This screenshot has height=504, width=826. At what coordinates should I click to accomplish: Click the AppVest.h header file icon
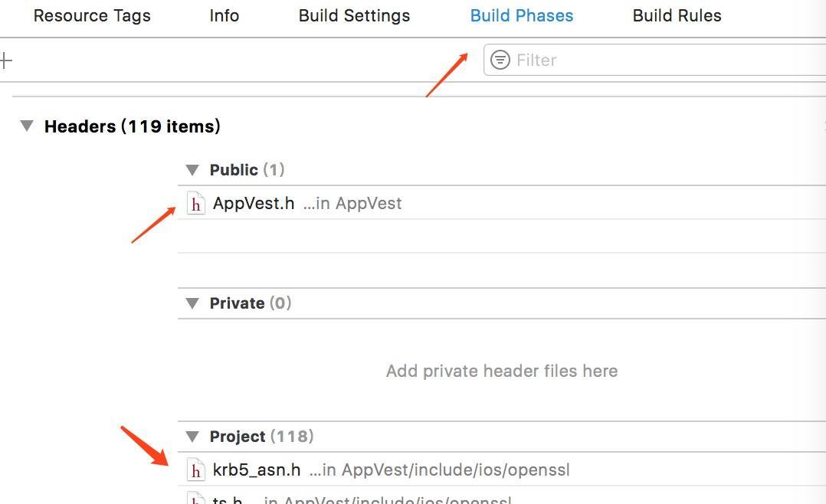coord(196,204)
